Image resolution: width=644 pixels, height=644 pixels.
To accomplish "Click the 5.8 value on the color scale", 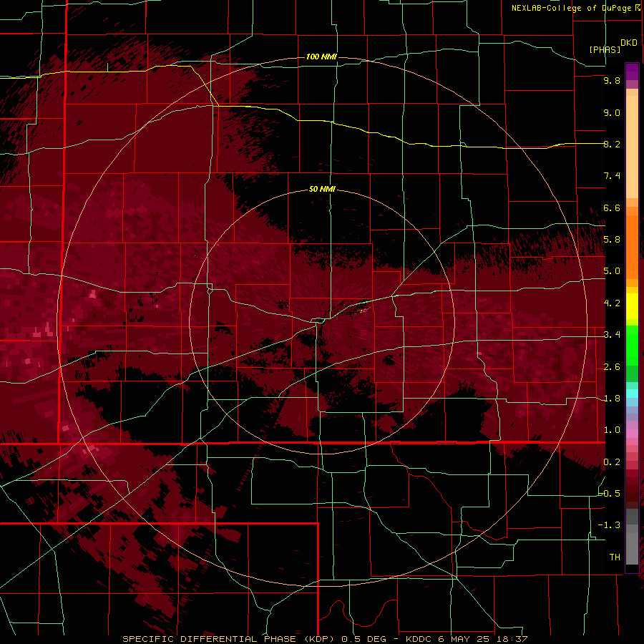I will pyautogui.click(x=612, y=240).
